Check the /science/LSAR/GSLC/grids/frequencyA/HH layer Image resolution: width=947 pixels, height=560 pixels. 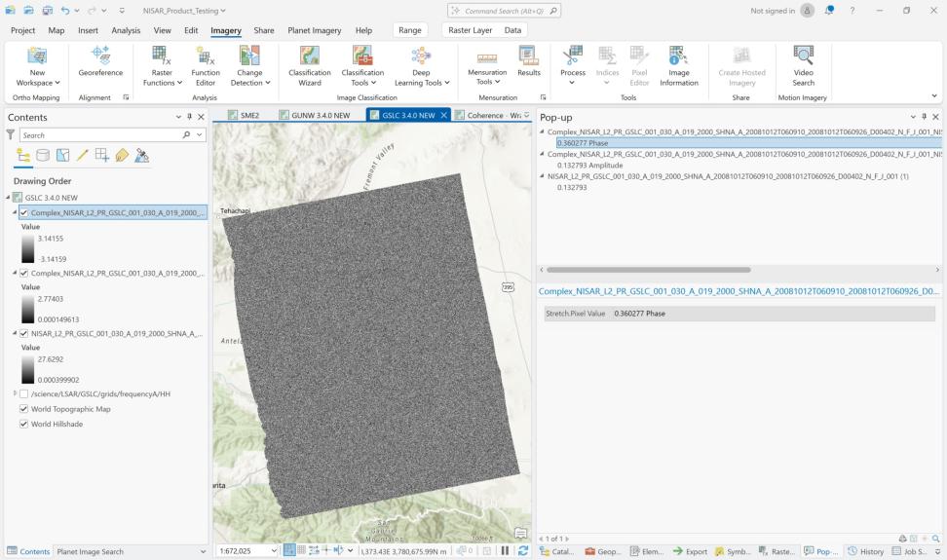click(x=24, y=393)
